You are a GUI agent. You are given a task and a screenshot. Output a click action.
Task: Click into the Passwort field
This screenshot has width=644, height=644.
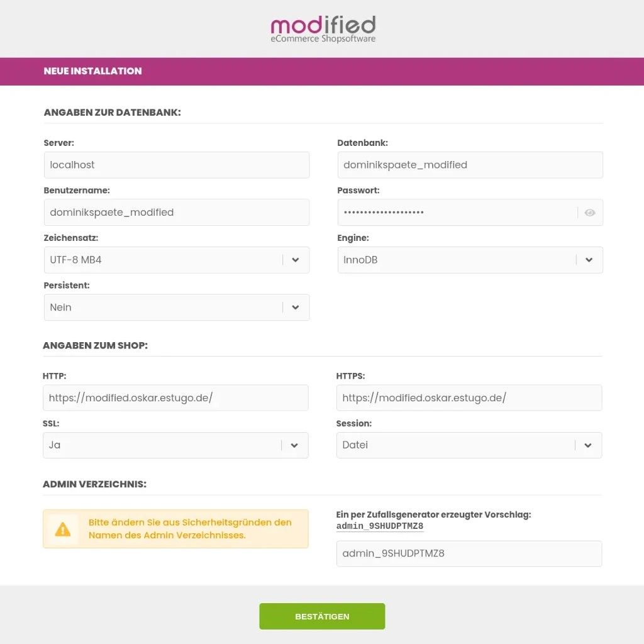(456, 213)
